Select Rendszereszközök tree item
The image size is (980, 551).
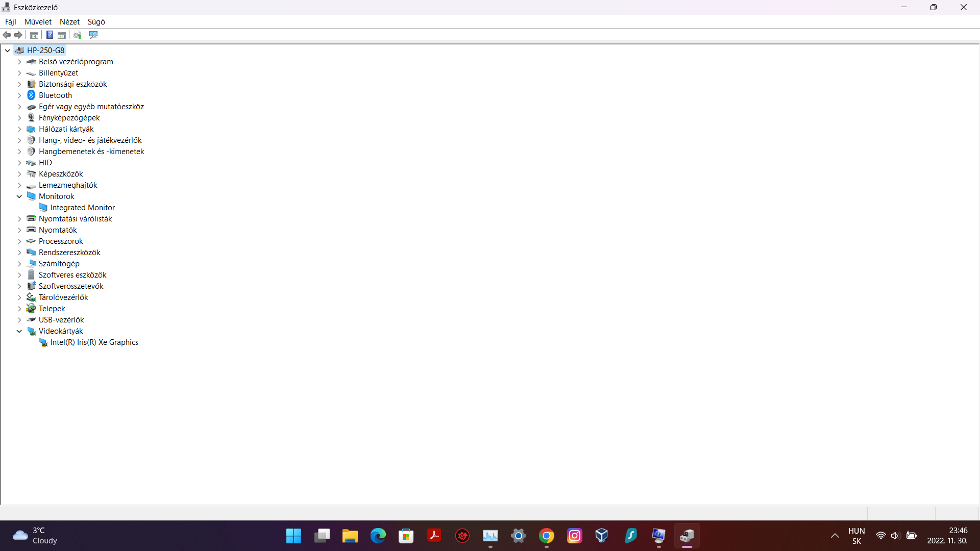[x=69, y=253]
